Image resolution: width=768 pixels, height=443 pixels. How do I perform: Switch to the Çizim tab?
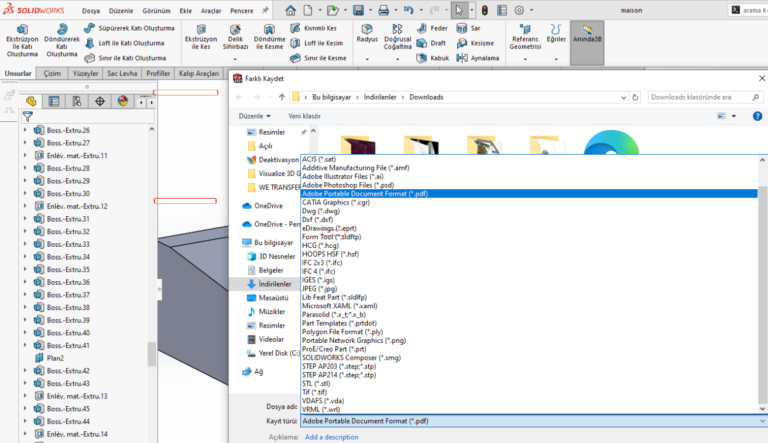click(x=49, y=73)
